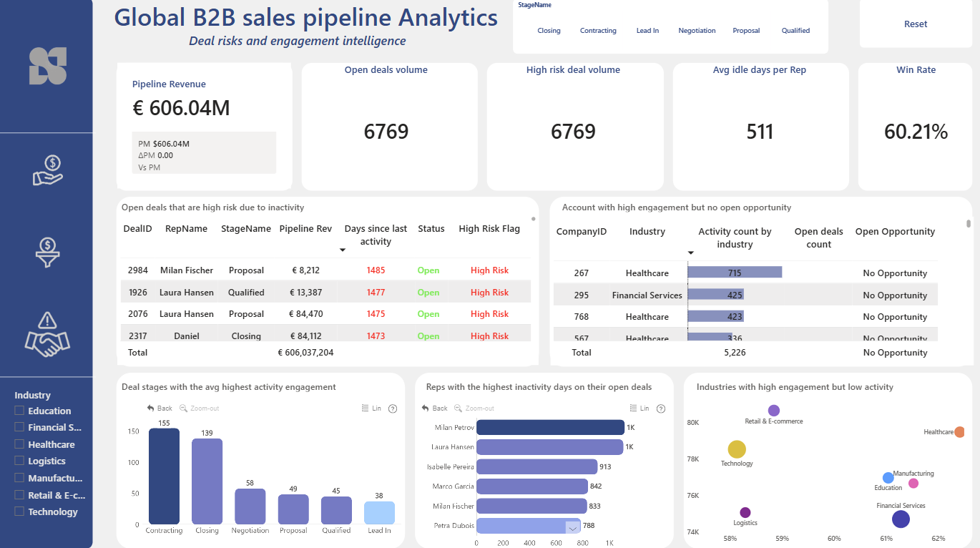980x548 pixels.
Task: Tick the Healthcare industry checkbox
Action: tap(19, 444)
